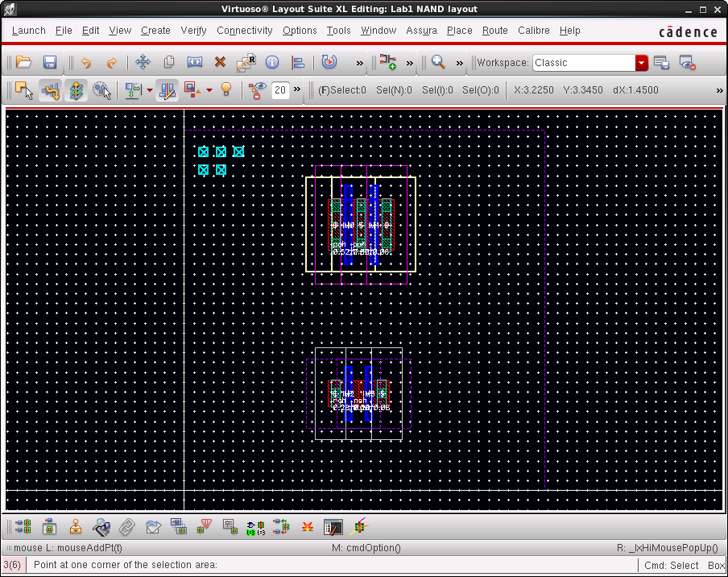
Task: Click the Copy tool icon
Action: click(169, 62)
